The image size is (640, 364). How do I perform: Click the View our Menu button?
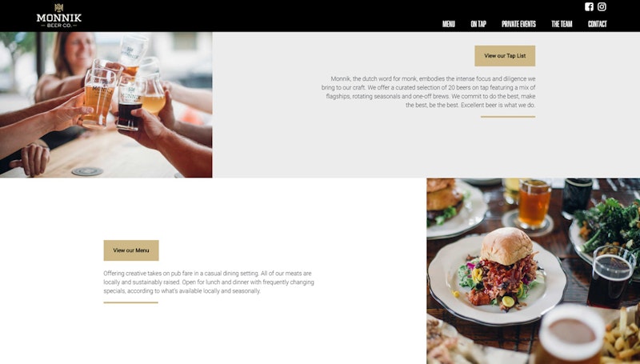pyautogui.click(x=131, y=250)
